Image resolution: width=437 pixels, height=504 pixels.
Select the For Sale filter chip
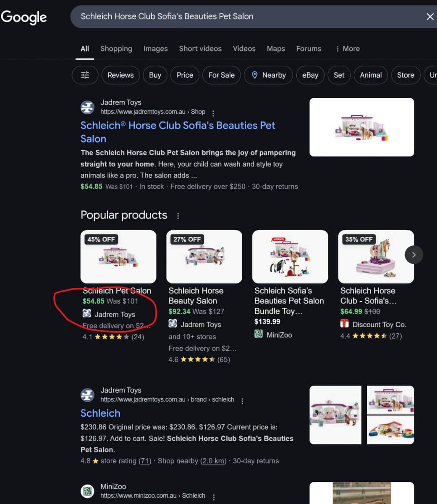(222, 75)
